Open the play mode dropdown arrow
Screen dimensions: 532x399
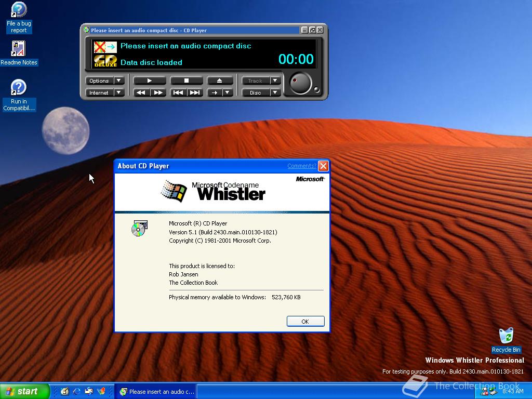[x=228, y=92]
